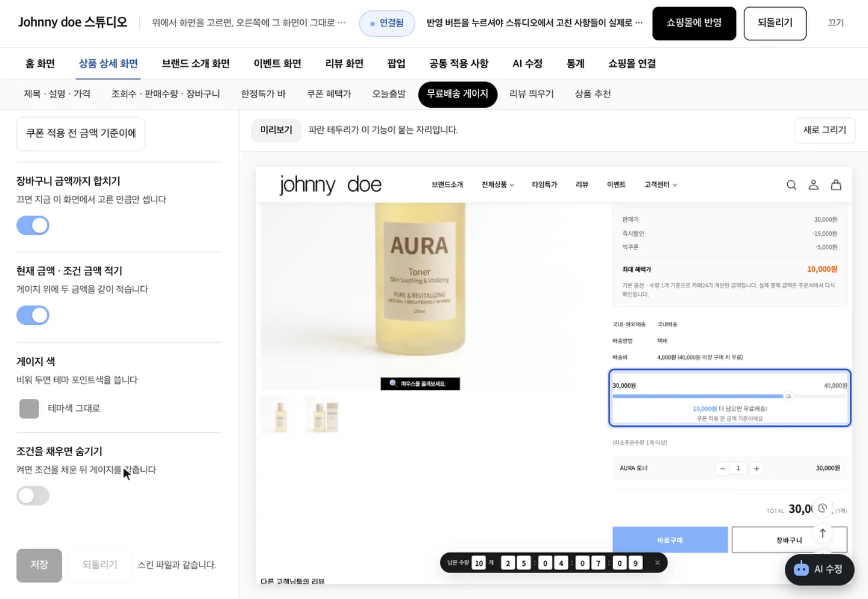868x599 pixels.
Task: Click the search icon in shop preview
Action: point(791,185)
